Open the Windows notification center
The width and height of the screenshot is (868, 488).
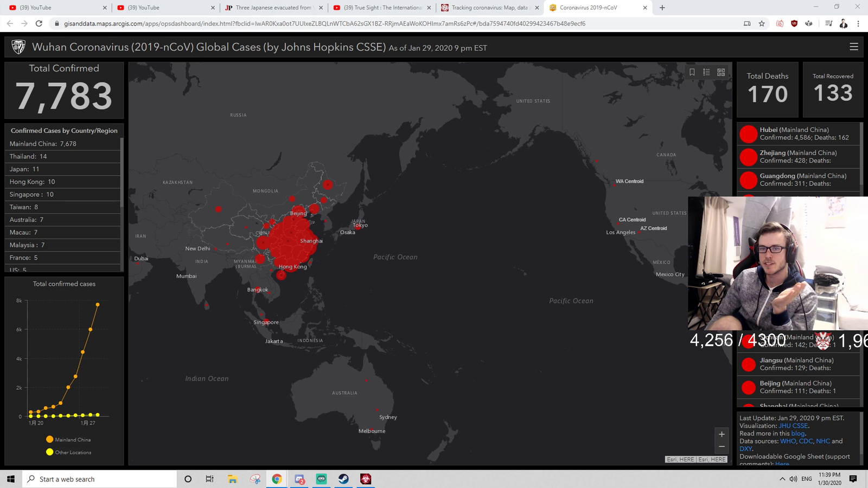click(x=853, y=479)
